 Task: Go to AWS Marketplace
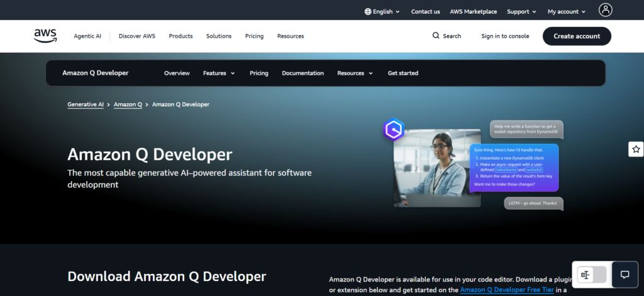(473, 11)
